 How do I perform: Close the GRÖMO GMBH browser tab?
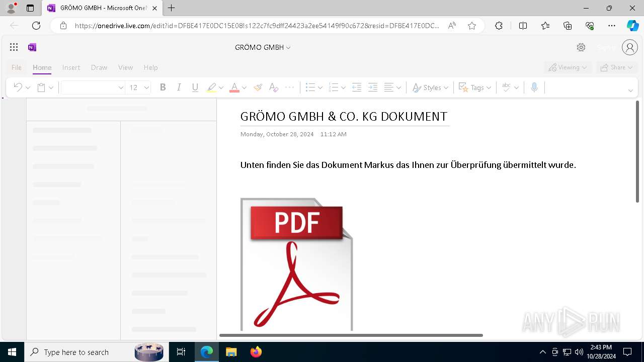[154, 8]
